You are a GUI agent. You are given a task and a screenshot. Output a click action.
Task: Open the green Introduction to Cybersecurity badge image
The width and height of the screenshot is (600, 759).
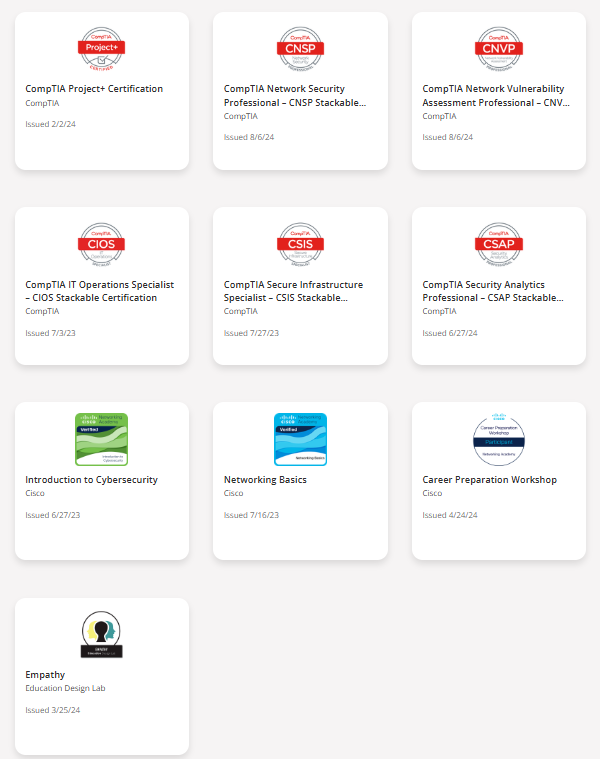pyautogui.click(x=102, y=440)
